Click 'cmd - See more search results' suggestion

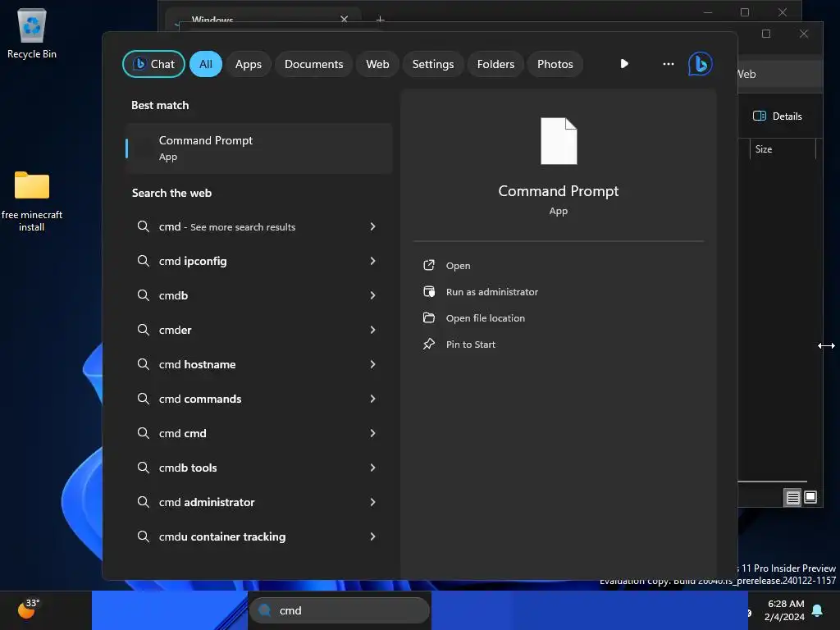pos(259,226)
